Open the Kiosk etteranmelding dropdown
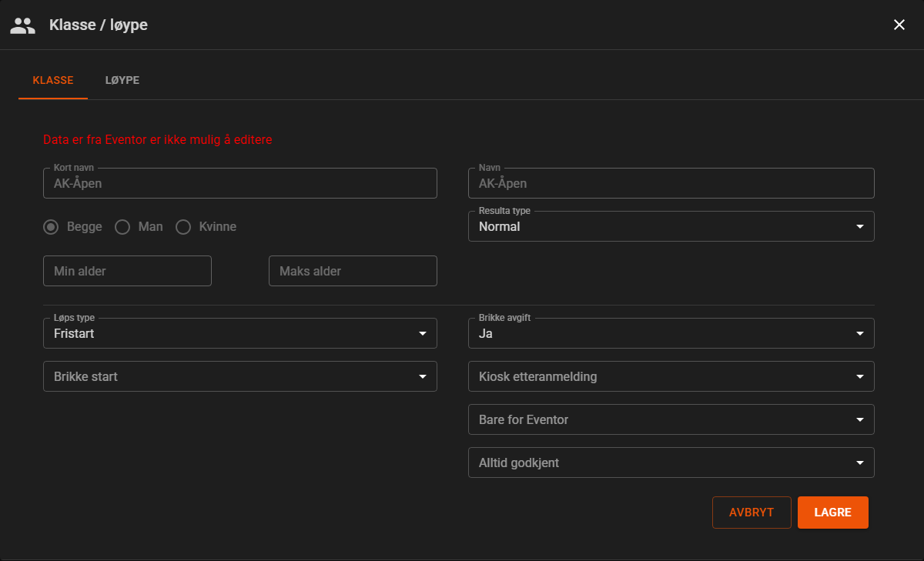The image size is (924, 561). pyautogui.click(x=671, y=376)
